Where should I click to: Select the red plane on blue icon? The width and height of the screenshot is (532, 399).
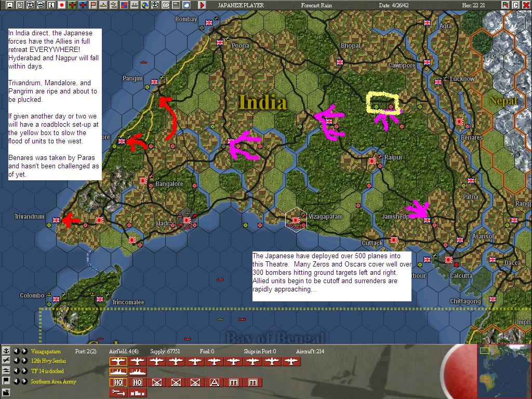(83, 5)
